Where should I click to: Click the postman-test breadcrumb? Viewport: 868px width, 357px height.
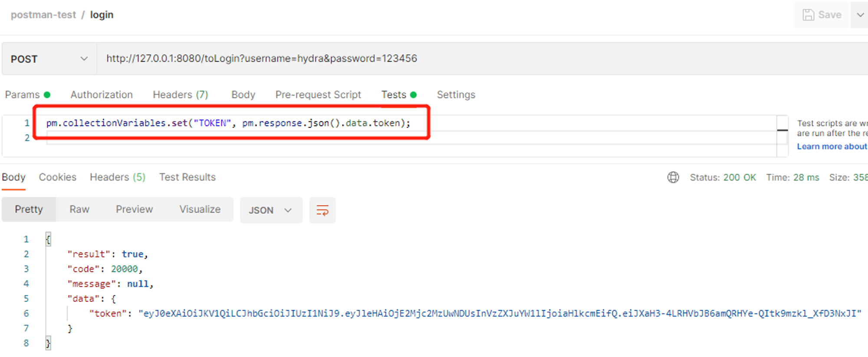[x=43, y=15]
